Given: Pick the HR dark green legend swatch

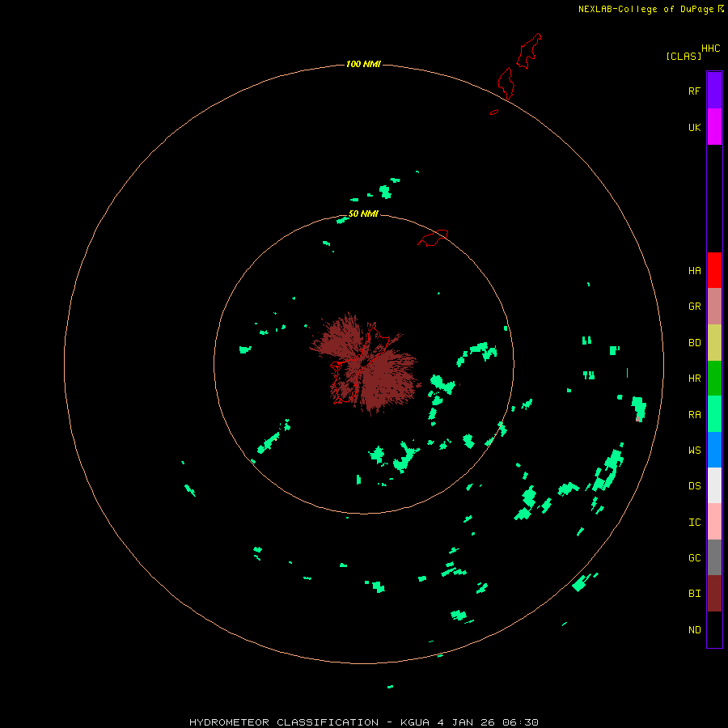Looking at the screenshot, I should (x=714, y=379).
